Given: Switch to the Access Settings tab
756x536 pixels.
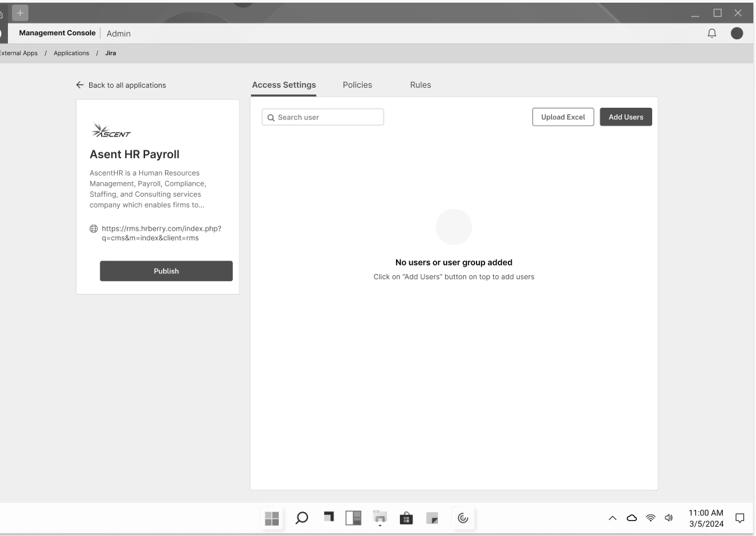Looking at the screenshot, I should coord(284,84).
